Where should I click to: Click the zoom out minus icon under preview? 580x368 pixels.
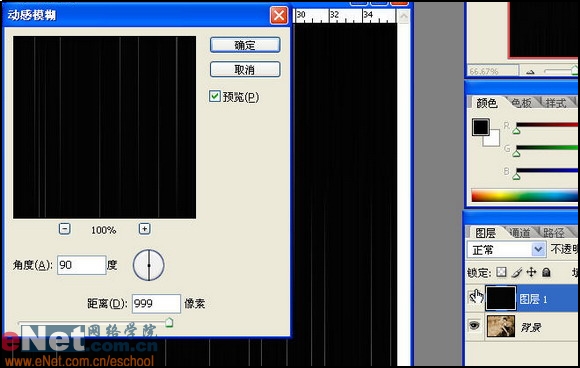click(x=64, y=229)
